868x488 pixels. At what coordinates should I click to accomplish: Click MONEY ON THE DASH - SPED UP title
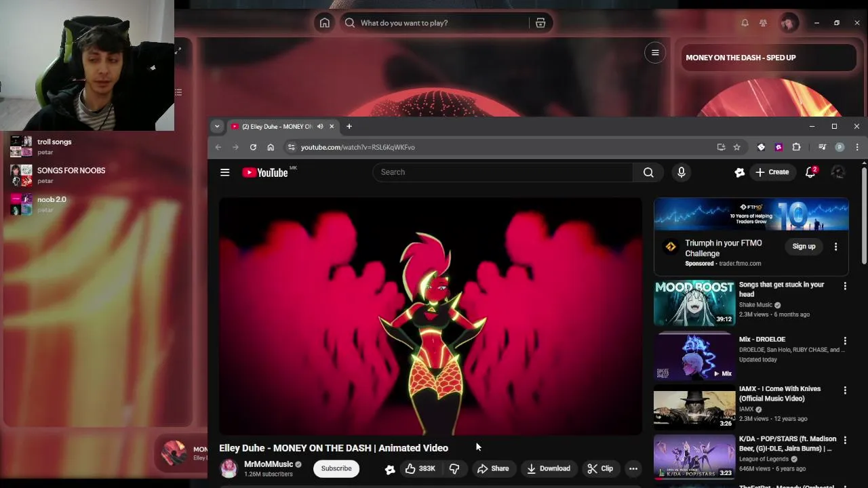pos(741,58)
